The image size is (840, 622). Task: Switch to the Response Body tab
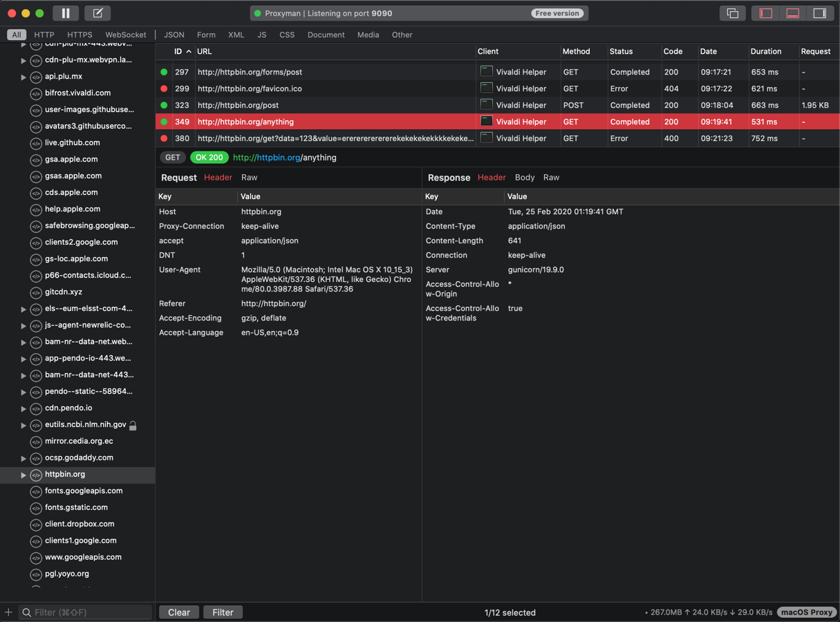pyautogui.click(x=525, y=178)
